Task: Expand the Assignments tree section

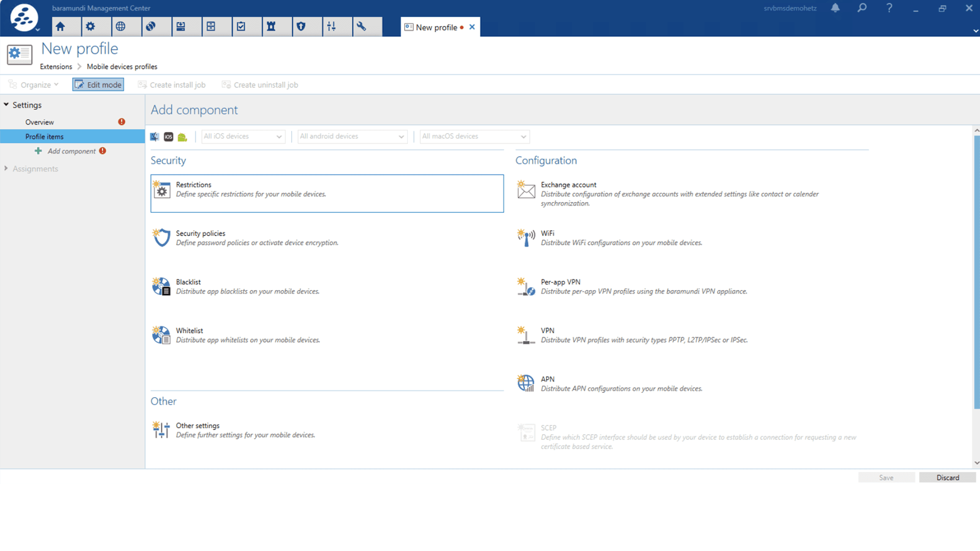Action: click(x=6, y=168)
